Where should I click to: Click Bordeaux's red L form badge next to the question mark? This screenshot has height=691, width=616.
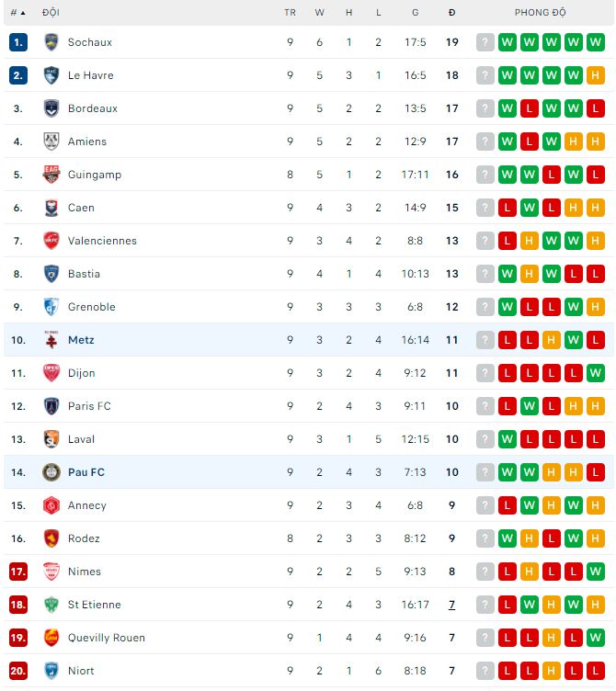point(530,108)
